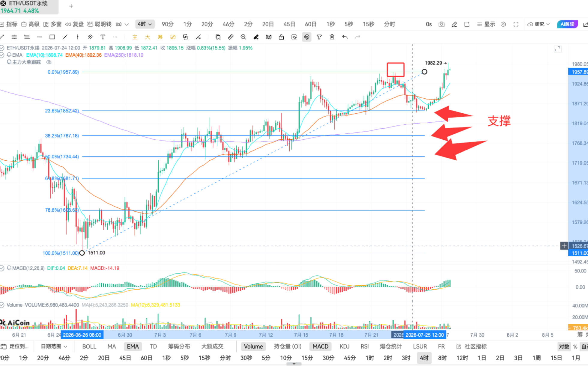The width and height of the screenshot is (588, 366).
Task: Enter fullscreen chart mode icon
Action: (516, 24)
